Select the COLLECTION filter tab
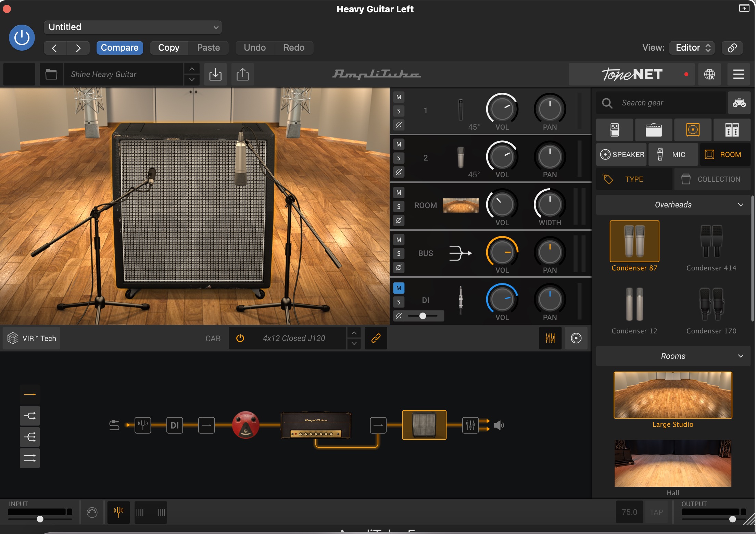This screenshot has width=756, height=534. (713, 179)
